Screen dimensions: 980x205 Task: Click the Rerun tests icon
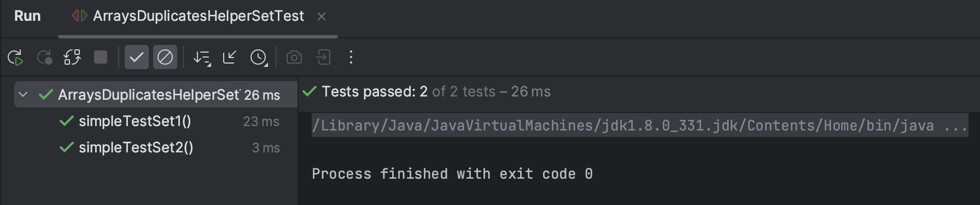click(x=15, y=57)
